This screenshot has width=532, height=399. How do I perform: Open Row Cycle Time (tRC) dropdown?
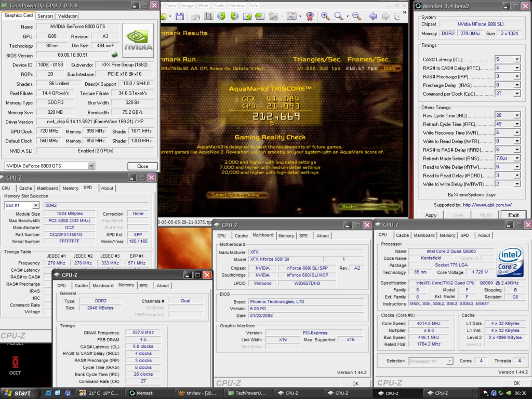tap(517, 115)
